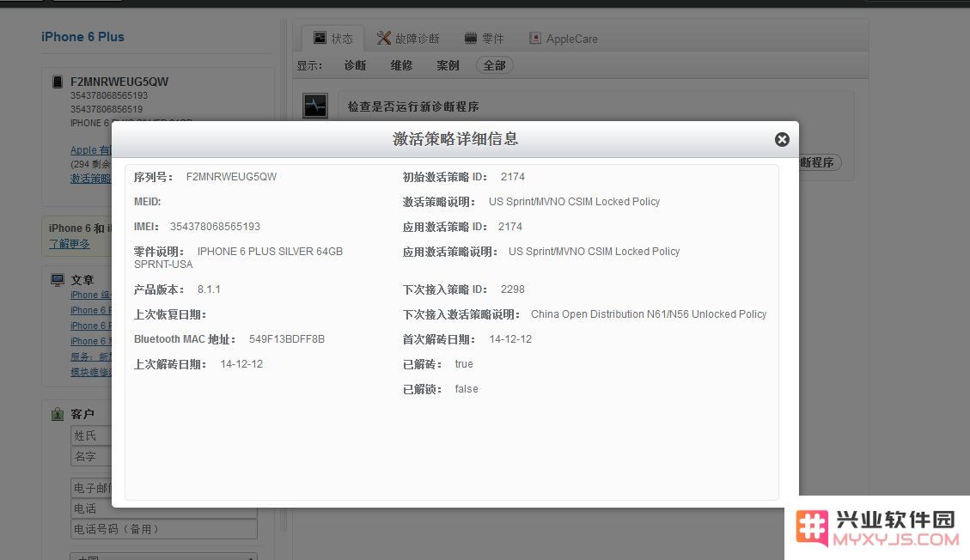Select 首次解砖日期 value 14-12-12
The width and height of the screenshot is (970, 560).
point(510,339)
